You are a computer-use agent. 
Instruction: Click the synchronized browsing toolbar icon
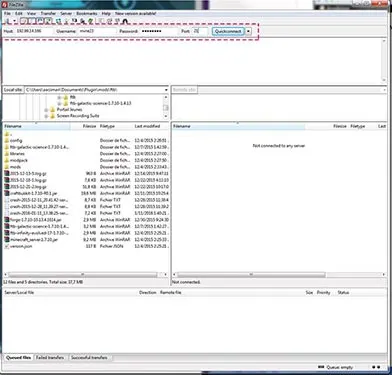[117, 21]
